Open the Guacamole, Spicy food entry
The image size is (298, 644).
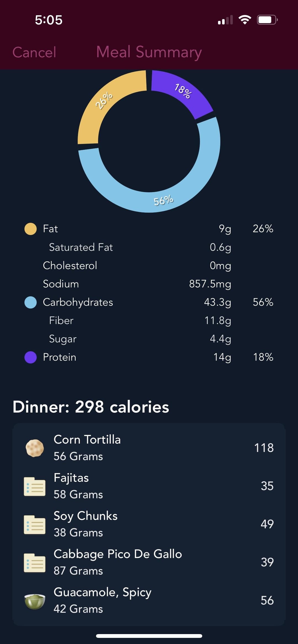(149, 601)
